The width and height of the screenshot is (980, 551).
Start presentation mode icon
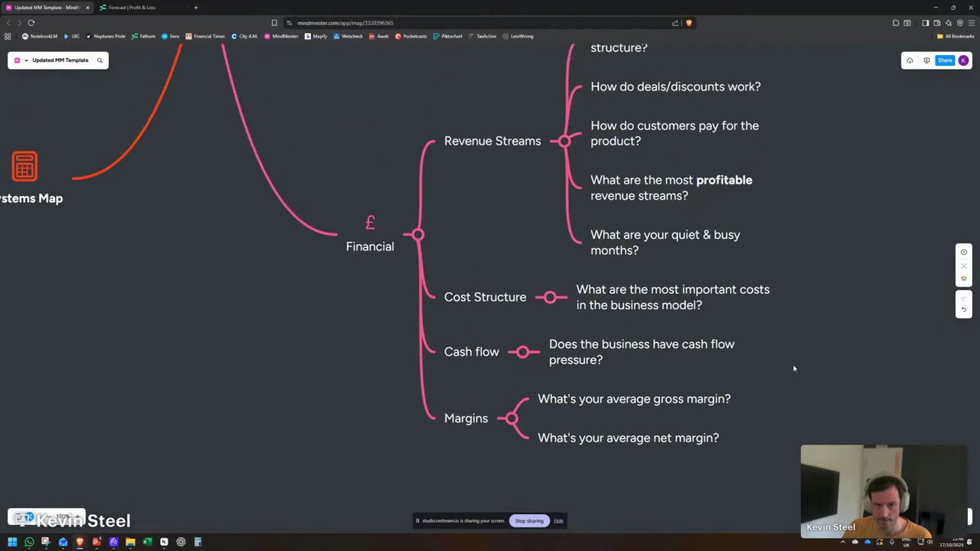[x=926, y=60]
